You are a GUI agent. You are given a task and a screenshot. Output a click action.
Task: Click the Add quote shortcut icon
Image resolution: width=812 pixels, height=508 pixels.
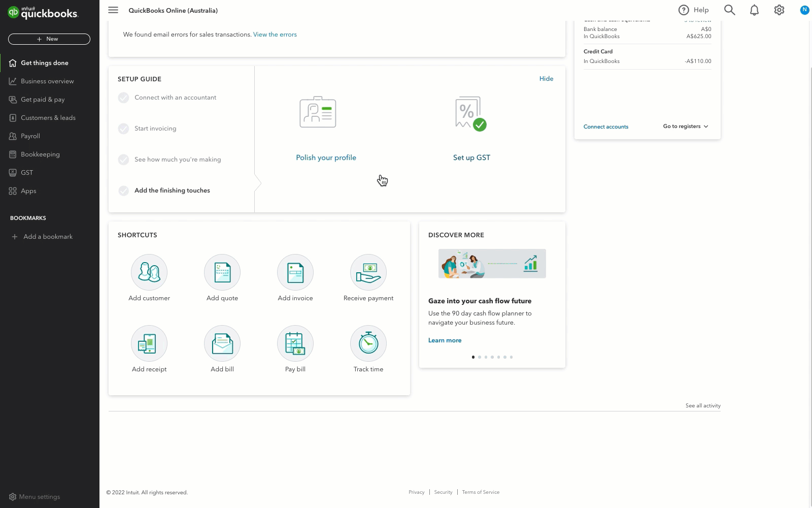tap(222, 272)
